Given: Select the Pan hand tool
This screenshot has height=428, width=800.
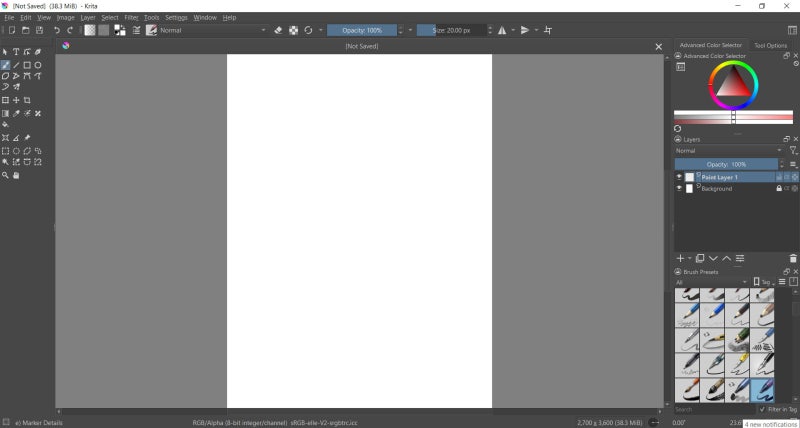Looking at the screenshot, I should [x=16, y=175].
